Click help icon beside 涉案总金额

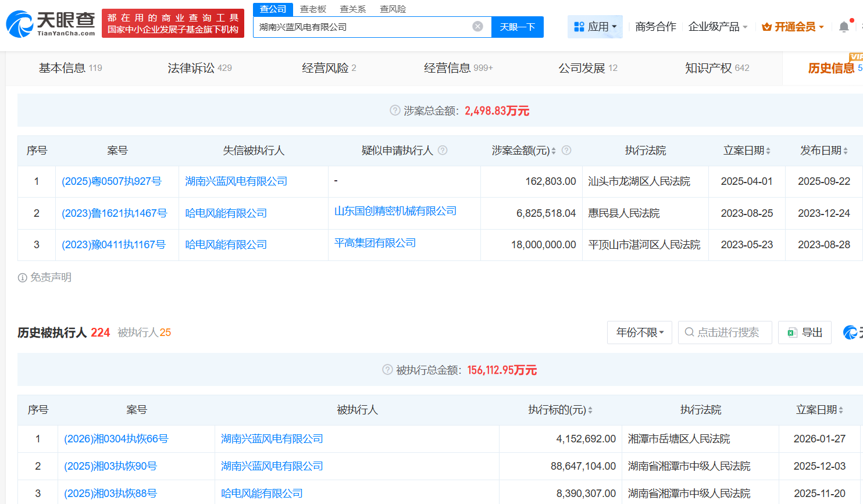[x=395, y=110]
